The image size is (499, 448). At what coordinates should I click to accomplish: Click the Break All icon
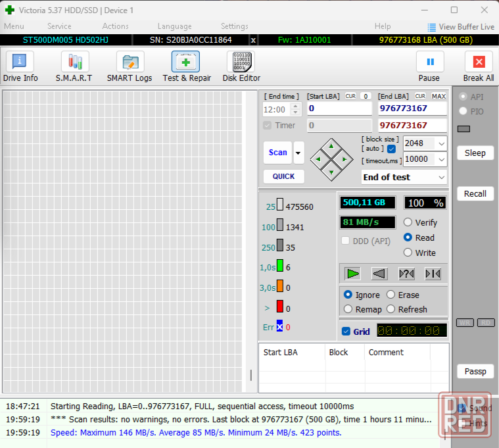click(478, 62)
